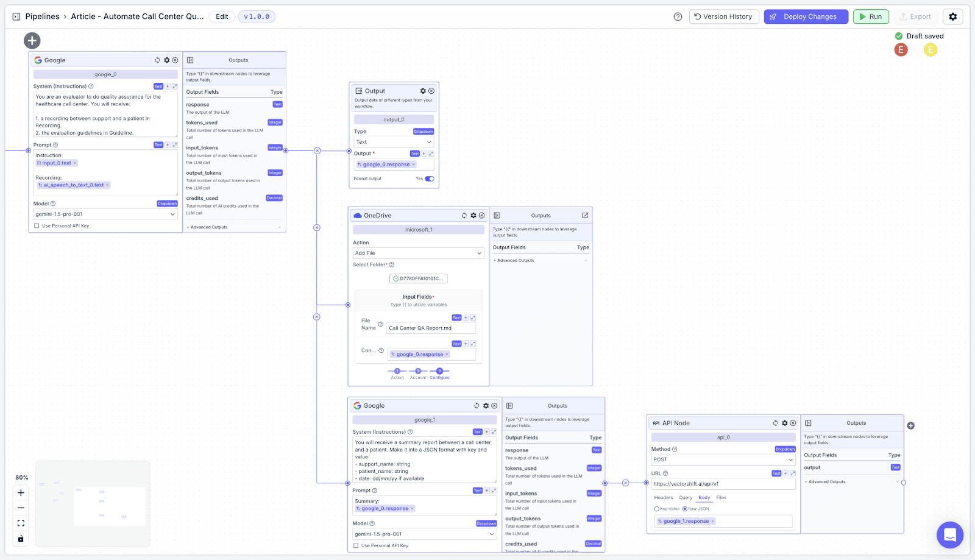Open the Output node Type dropdown
The image size is (975, 560).
pyautogui.click(x=394, y=142)
